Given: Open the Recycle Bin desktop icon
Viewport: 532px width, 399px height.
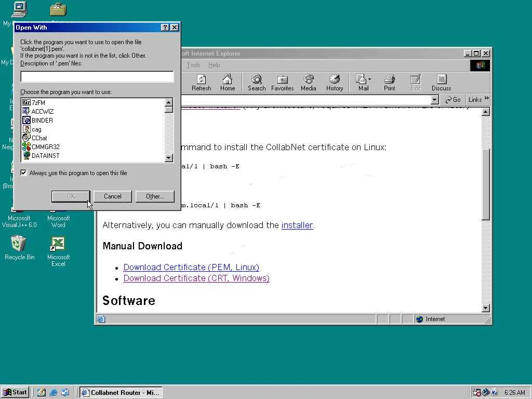Looking at the screenshot, I should [x=19, y=248].
